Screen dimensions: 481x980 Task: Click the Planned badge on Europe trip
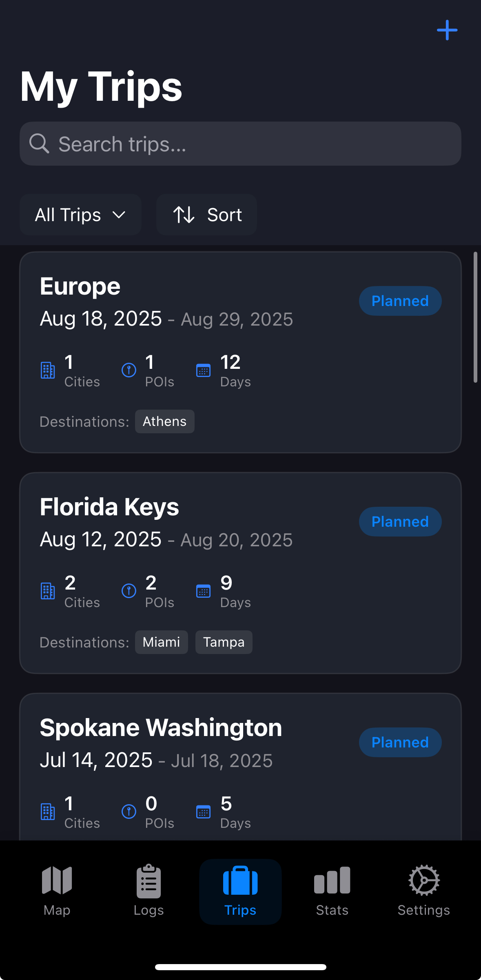coord(400,301)
